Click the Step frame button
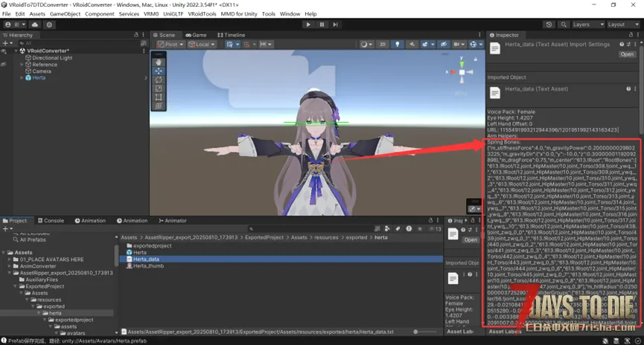The height and width of the screenshot is (345, 644). [x=335, y=25]
